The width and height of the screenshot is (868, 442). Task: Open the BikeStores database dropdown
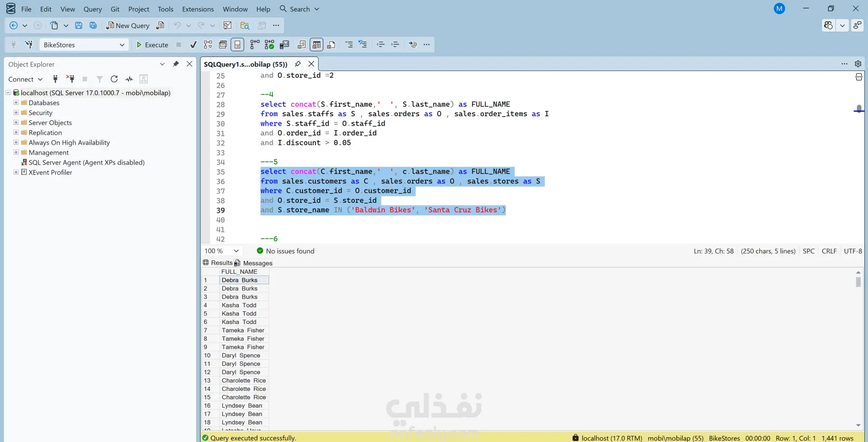coord(122,45)
